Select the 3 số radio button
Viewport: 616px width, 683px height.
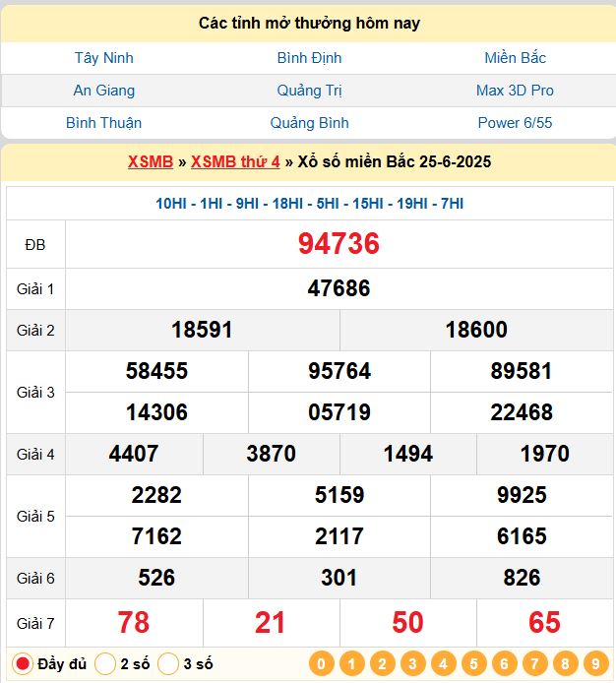tap(168, 664)
